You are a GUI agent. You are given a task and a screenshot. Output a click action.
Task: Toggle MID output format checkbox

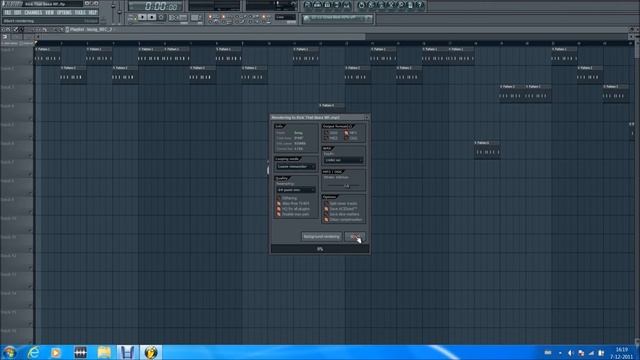click(x=326, y=138)
